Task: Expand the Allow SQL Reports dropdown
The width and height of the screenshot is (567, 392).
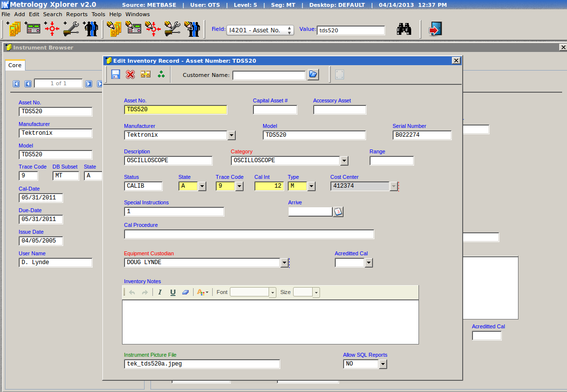Action: (383, 364)
